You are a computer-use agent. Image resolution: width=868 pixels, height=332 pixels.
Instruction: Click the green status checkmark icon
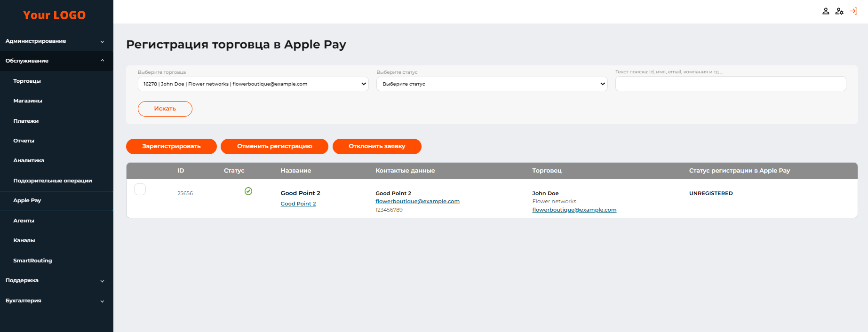pos(248,191)
